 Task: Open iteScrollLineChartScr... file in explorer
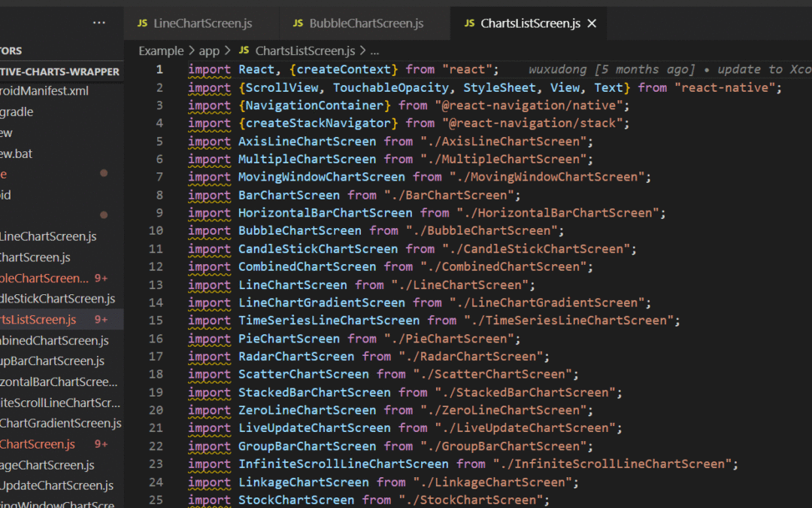point(62,403)
